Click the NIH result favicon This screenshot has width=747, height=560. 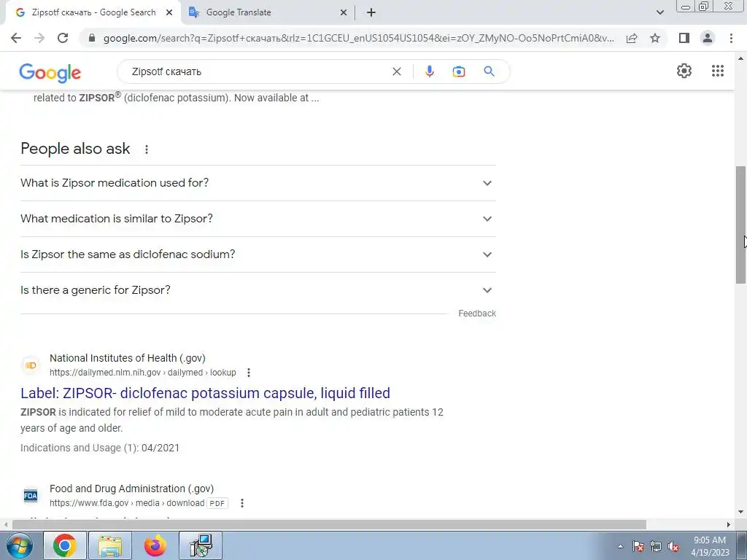coord(31,365)
